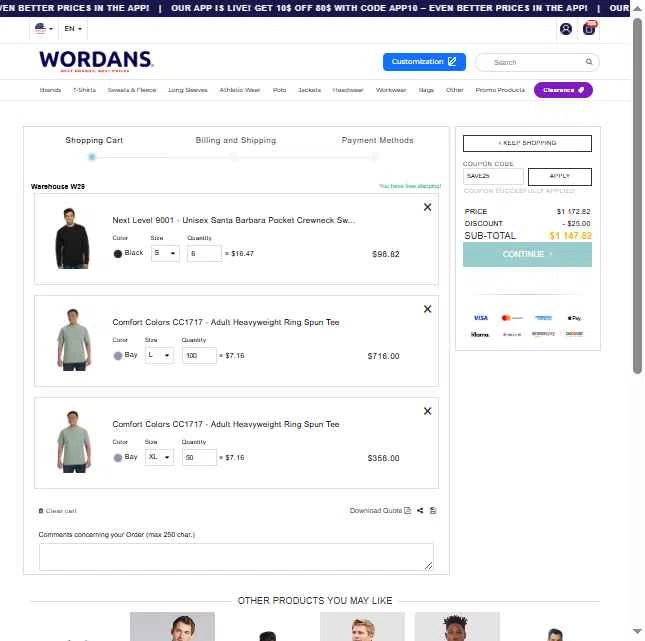This screenshot has height=641, width=645.
Task: Open the Workwear menu
Action: tap(391, 90)
